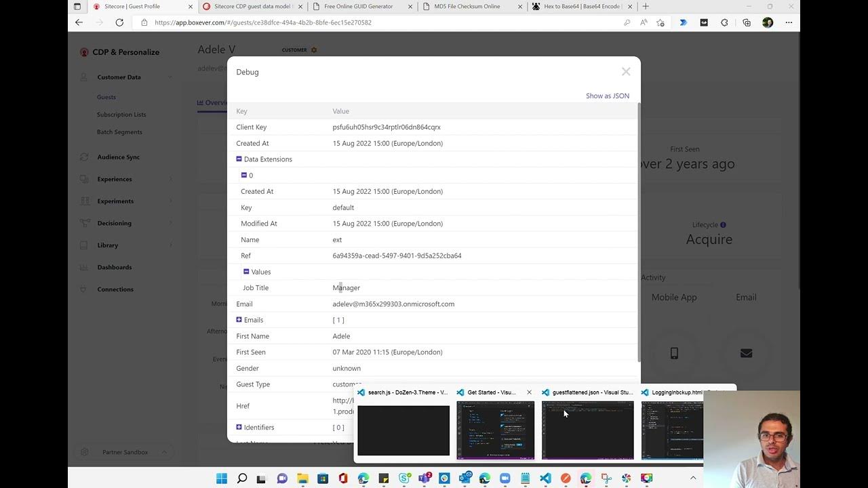Viewport: 868px width, 488px height.
Task: Open the Collections icon in toolbar
Action: point(747,22)
